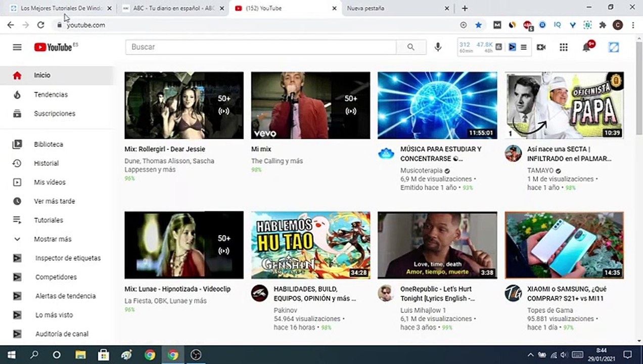Image resolution: width=643 pixels, height=364 pixels.
Task: Open Ver más tarde playlist
Action: coord(57,201)
